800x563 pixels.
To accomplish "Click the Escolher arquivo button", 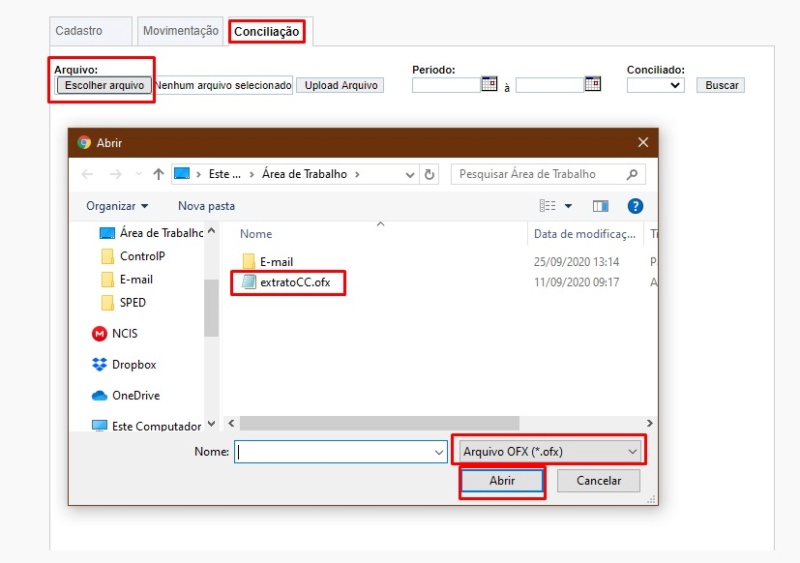I will point(104,85).
